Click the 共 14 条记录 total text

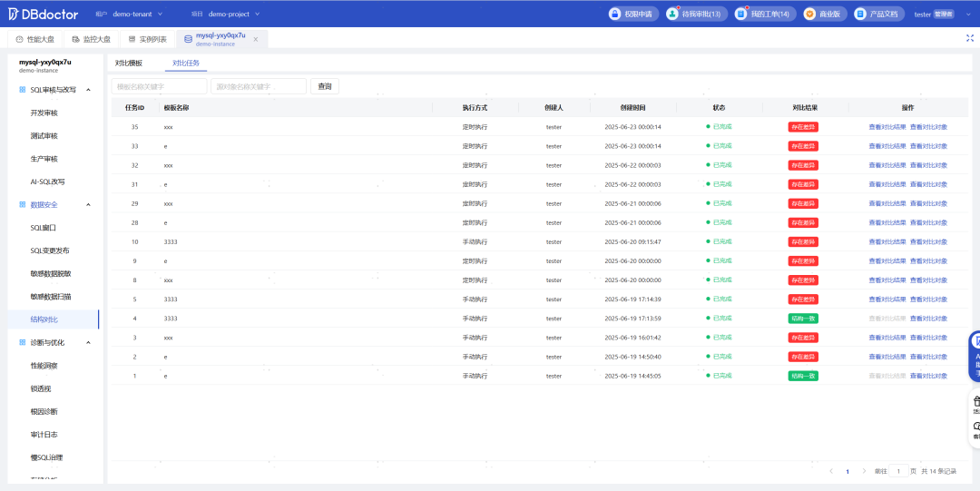(x=939, y=471)
